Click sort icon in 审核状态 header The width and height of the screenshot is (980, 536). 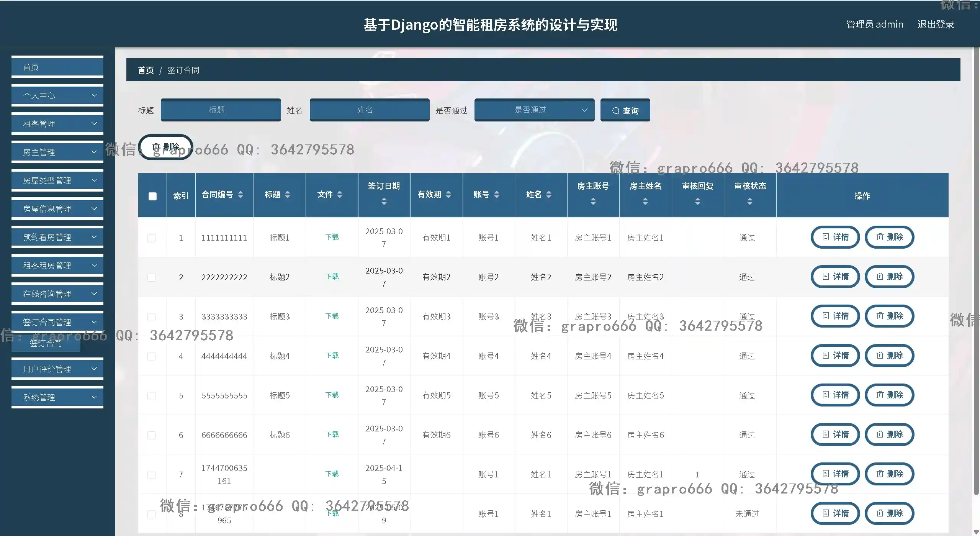tap(749, 202)
